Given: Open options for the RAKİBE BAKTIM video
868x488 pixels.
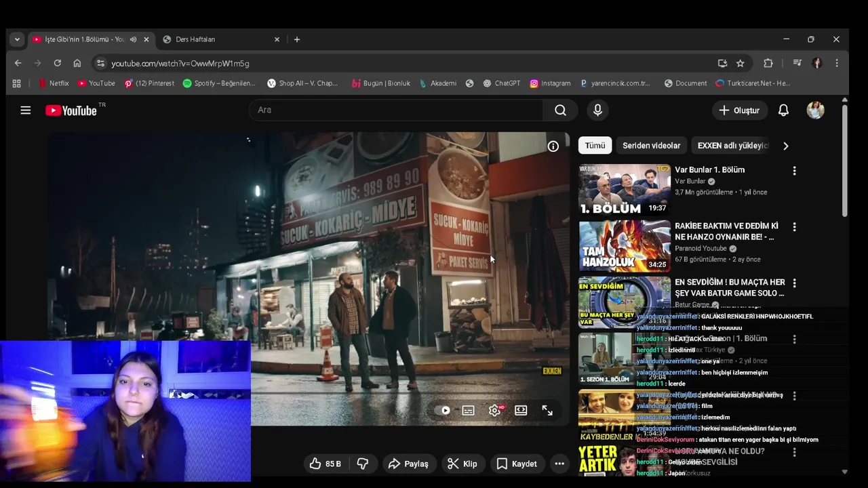Looking at the screenshot, I should [x=794, y=227].
